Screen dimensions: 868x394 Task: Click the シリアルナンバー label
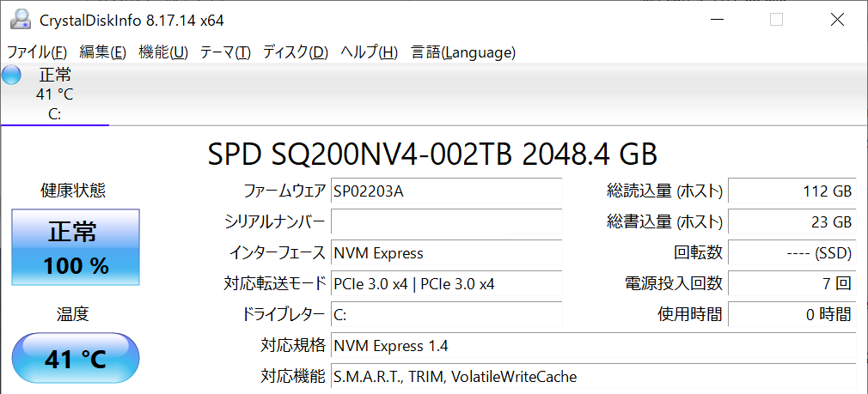[x=275, y=222]
